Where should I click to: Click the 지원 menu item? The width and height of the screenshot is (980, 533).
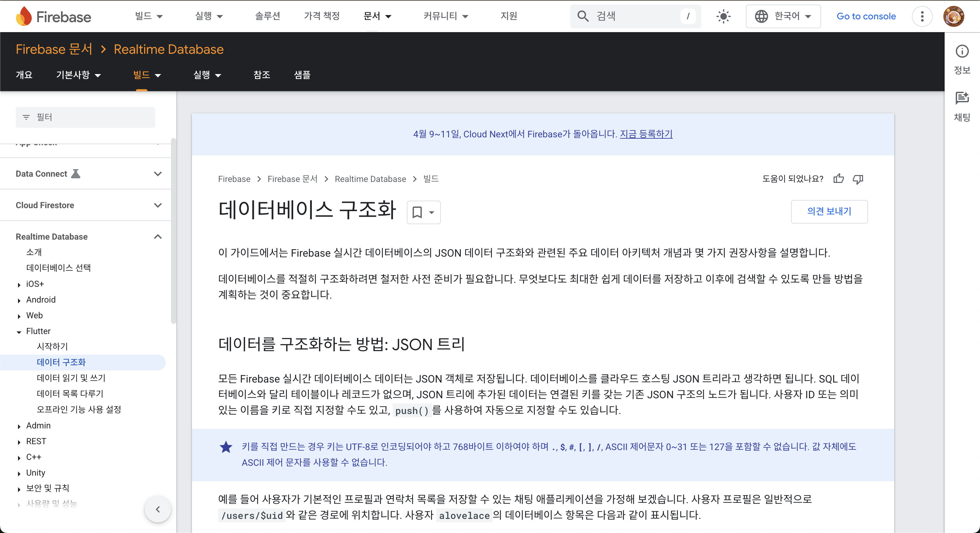point(509,16)
